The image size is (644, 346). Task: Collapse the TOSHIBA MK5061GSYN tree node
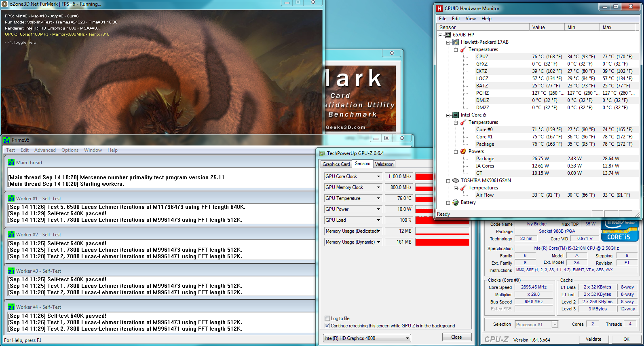coord(448,181)
